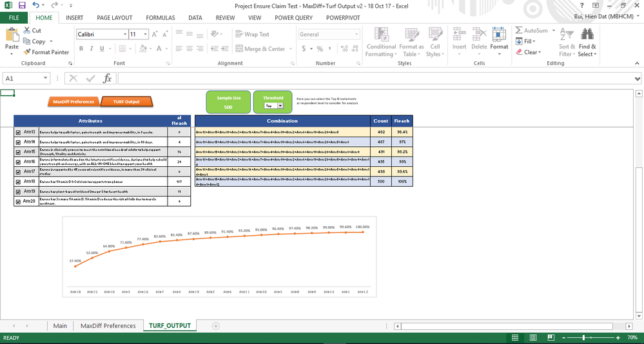Screen dimensions: 644x344
Task: Open Conditional Formatting
Action: point(381,43)
